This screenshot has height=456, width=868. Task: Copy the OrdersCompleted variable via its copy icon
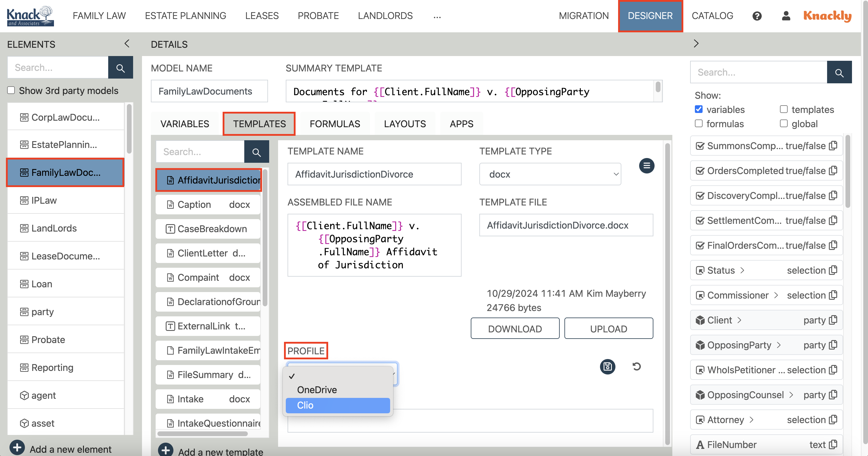point(833,170)
